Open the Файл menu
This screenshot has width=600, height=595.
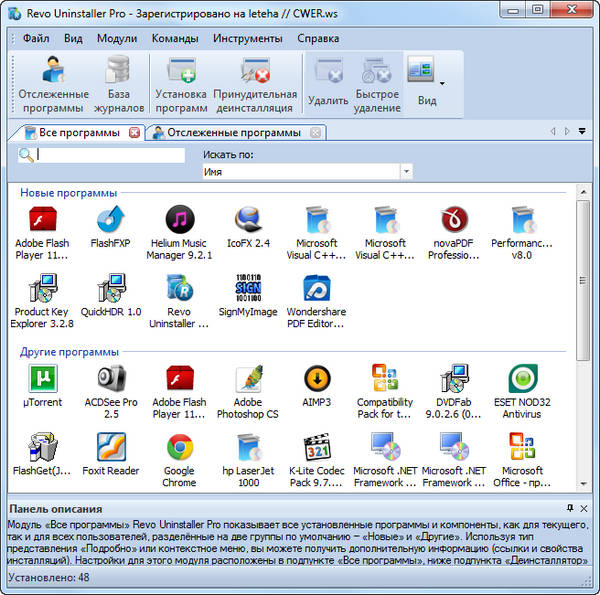(x=36, y=38)
